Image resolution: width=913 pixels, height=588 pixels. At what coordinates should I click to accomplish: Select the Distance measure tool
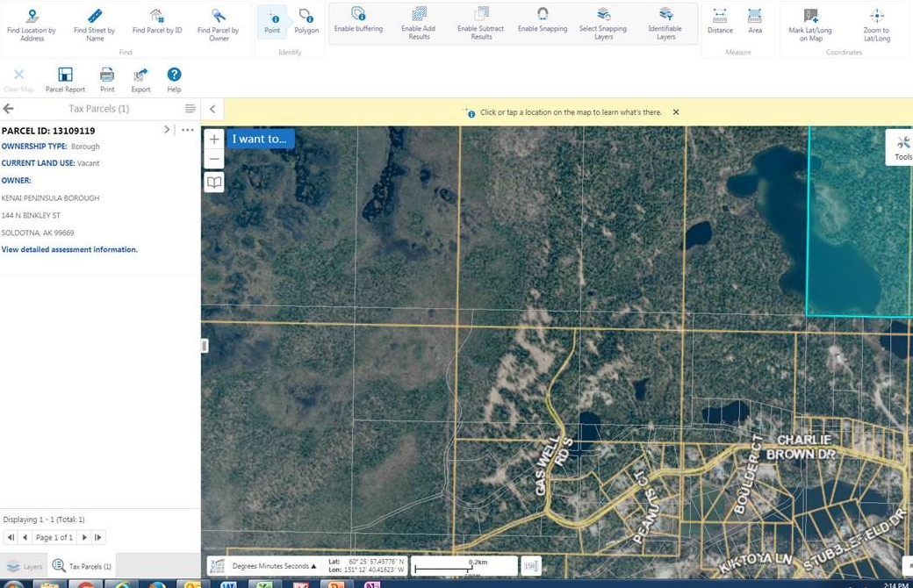(720, 22)
